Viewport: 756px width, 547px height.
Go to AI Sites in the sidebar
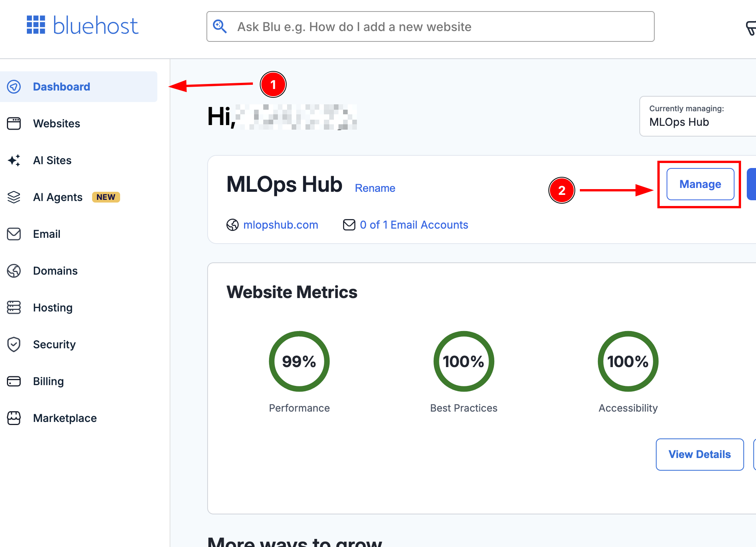coord(52,160)
